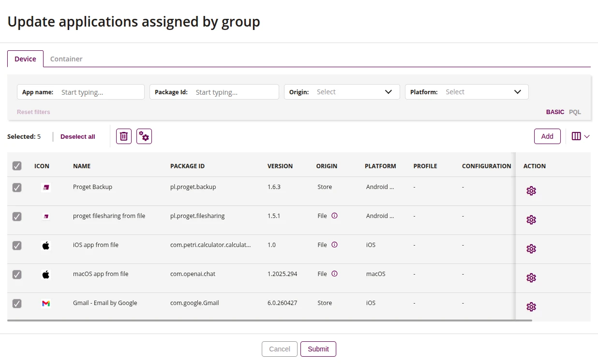598x364 pixels.
Task: Open the Origin filter dropdown
Action: pos(342,92)
